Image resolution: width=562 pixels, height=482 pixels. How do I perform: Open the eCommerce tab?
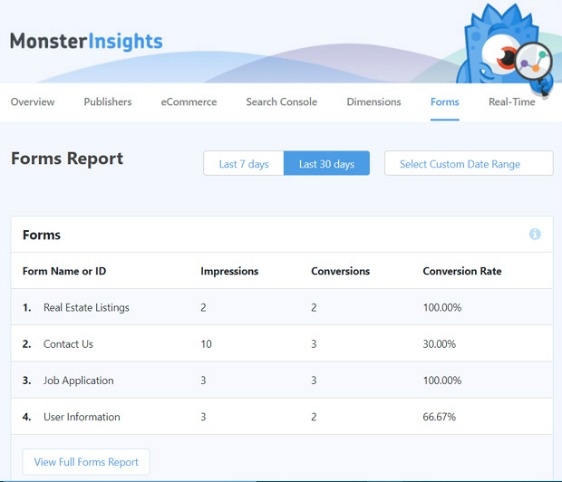pyautogui.click(x=189, y=102)
